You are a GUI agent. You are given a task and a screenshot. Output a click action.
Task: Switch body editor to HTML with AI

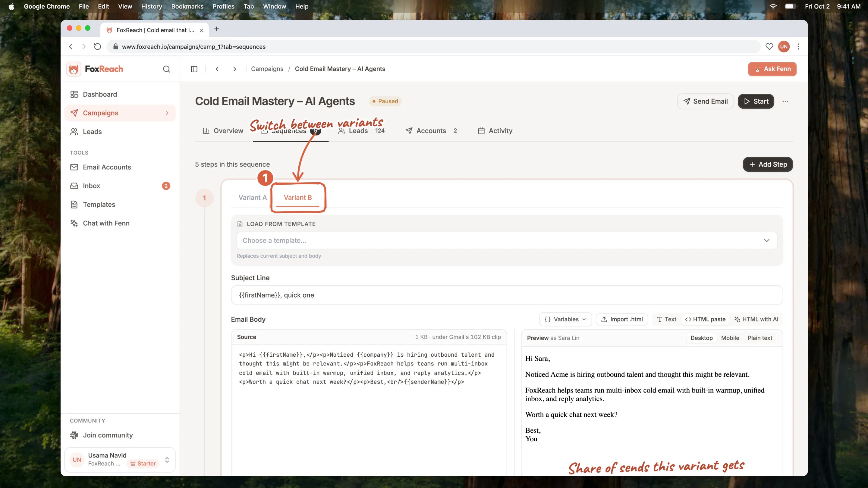(x=756, y=319)
